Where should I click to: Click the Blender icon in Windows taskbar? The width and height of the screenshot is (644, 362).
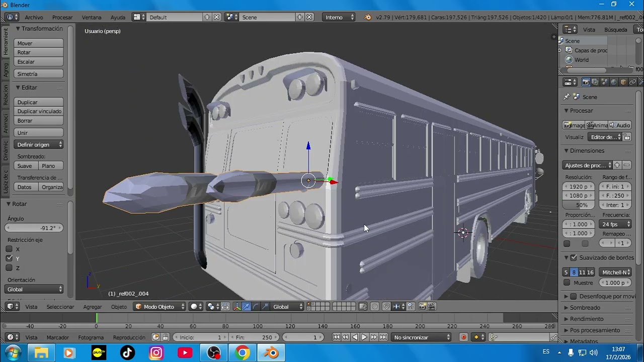tap(271, 353)
